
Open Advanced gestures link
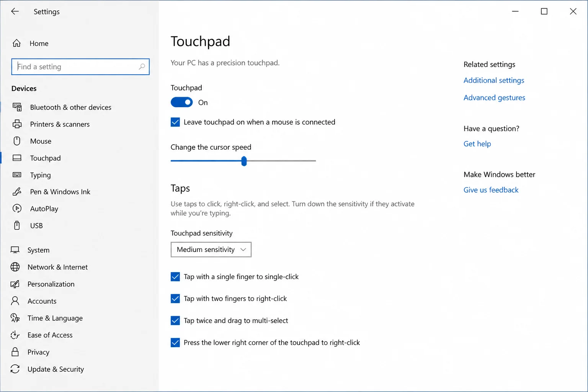pos(494,98)
